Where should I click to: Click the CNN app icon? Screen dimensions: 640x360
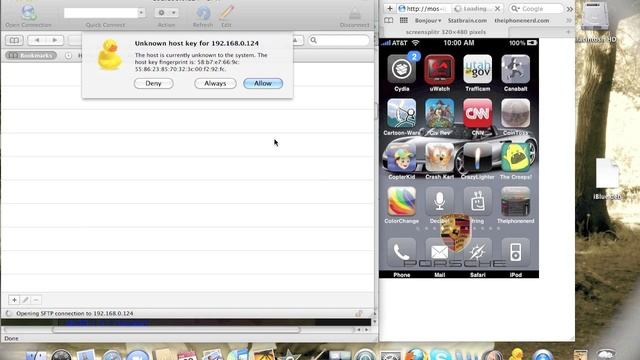click(478, 113)
